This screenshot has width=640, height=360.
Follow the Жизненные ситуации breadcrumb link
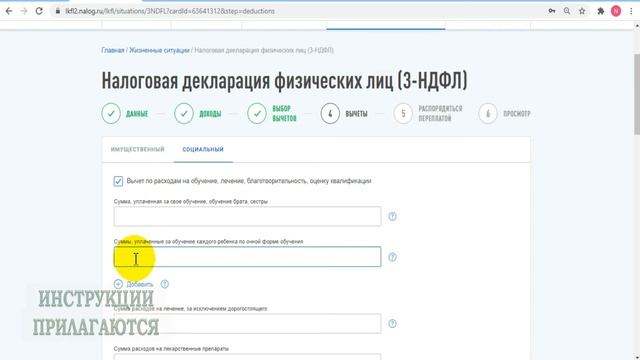point(159,50)
